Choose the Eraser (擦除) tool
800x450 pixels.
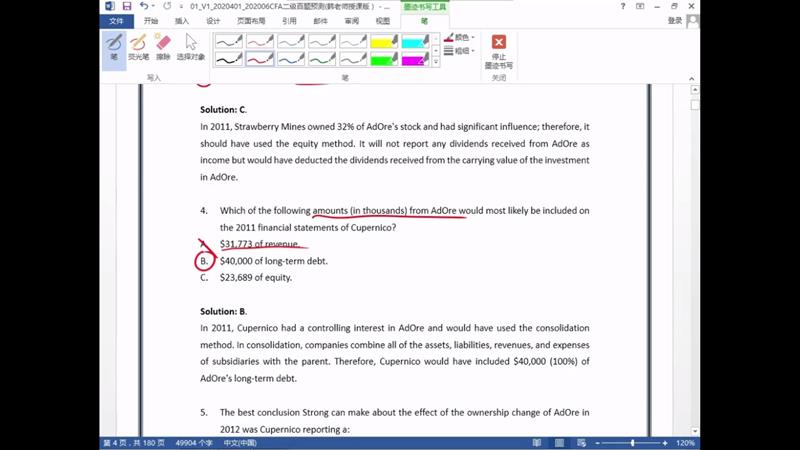point(162,47)
